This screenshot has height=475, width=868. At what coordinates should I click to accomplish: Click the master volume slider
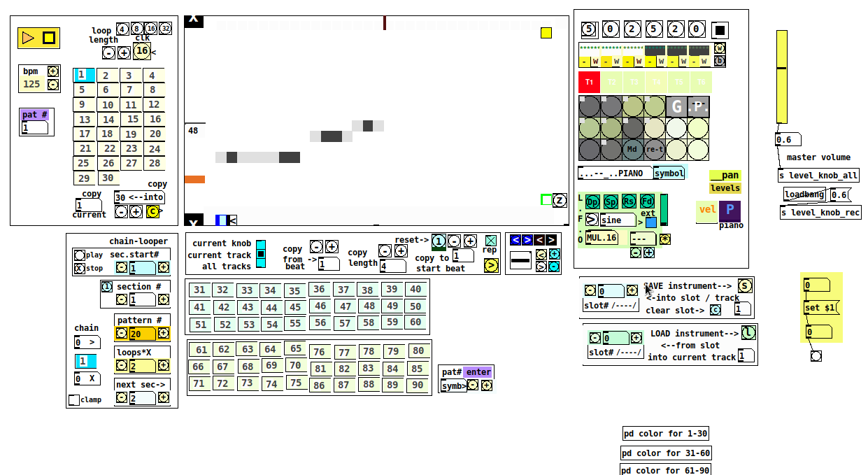[781, 77]
